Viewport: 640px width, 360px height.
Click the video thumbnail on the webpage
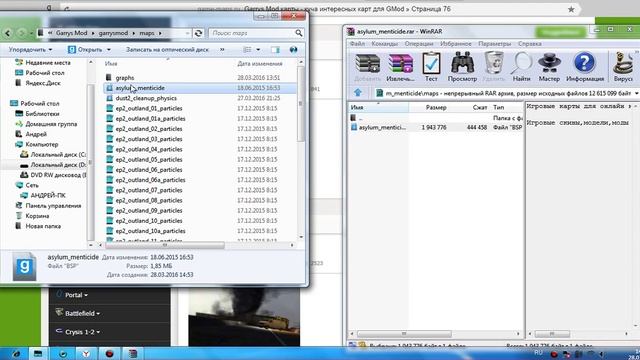coord(244,317)
